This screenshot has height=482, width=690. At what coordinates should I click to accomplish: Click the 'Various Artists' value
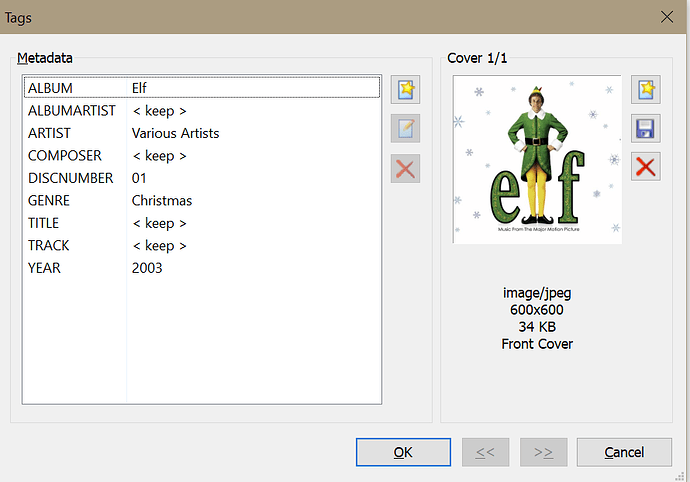point(175,133)
